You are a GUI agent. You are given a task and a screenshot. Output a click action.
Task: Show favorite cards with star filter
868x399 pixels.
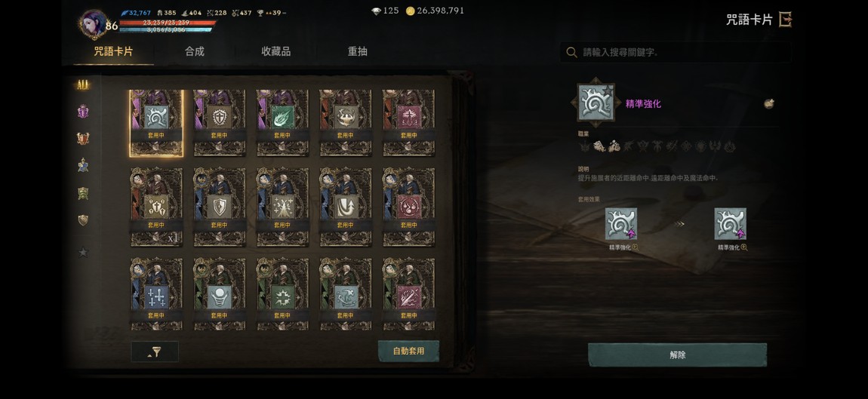click(83, 253)
